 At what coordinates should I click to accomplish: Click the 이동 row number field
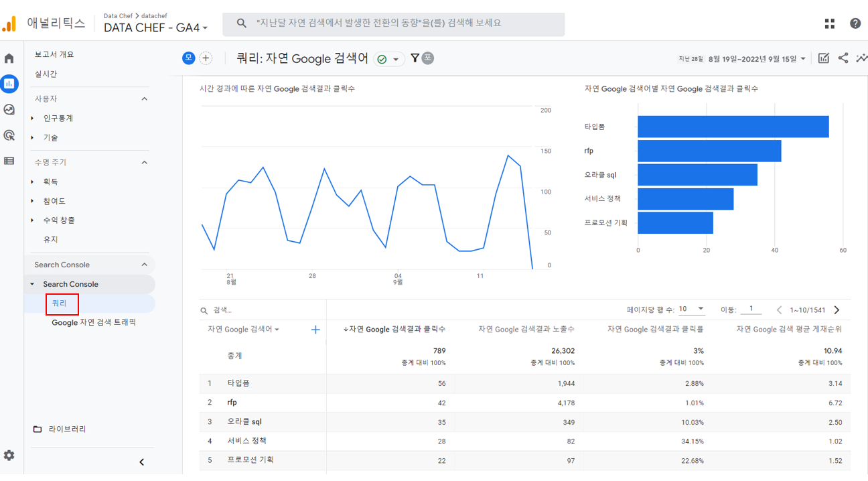tap(751, 310)
